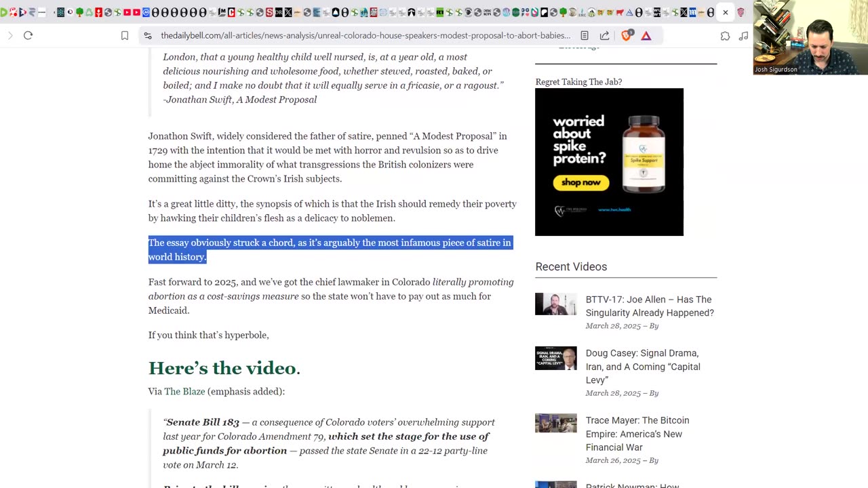Click the thedailybell.com address bar
This screenshot has width=868, height=488.
(366, 35)
